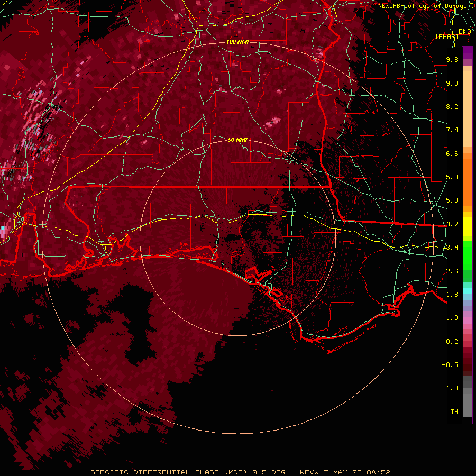The image size is (476, 476).
Task: Click the 6.6 value on the color scale
Action: 452,153
